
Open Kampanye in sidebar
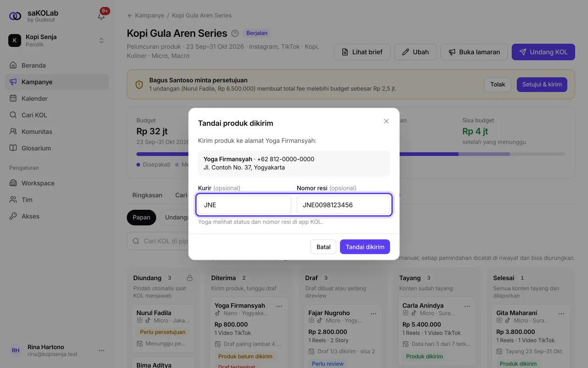(x=57, y=82)
